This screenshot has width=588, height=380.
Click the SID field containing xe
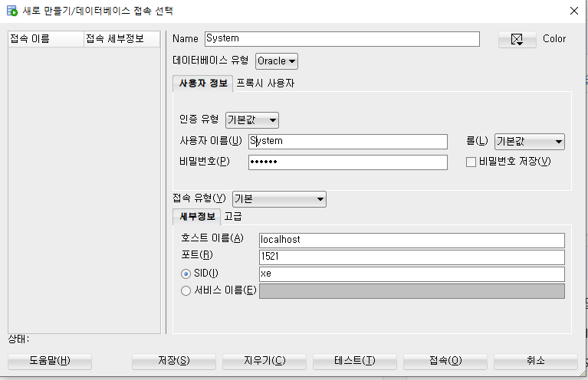pos(412,274)
